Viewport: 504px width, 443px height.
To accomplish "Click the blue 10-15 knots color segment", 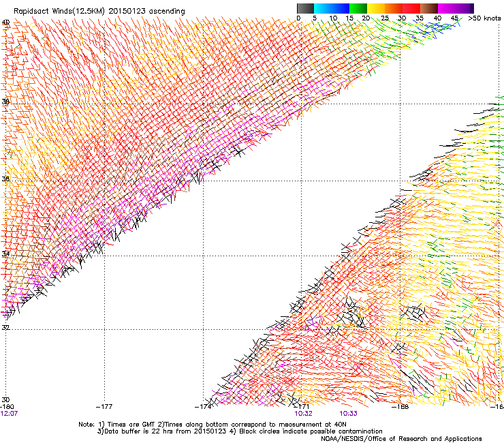I will (341, 8).
